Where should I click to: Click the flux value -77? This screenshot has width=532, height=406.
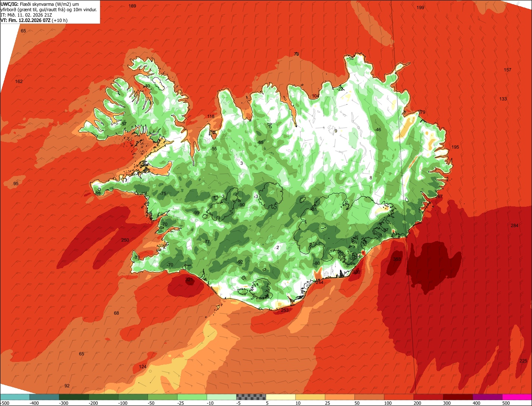(x=207, y=242)
